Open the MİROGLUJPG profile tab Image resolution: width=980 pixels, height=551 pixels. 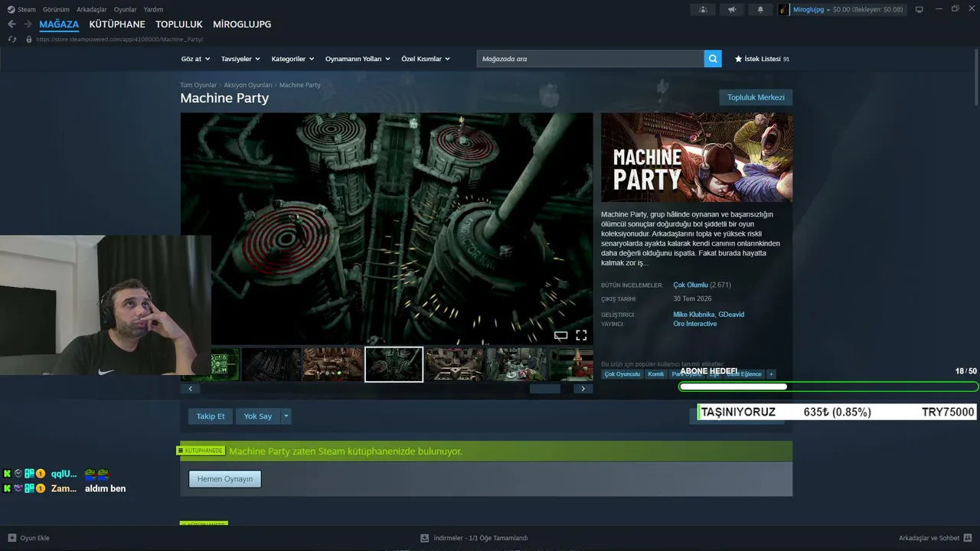coord(242,24)
